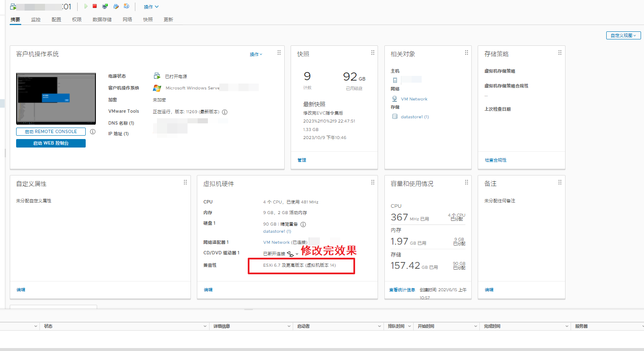Click the 检查合规性 link
The height and width of the screenshot is (351, 644).
click(496, 160)
